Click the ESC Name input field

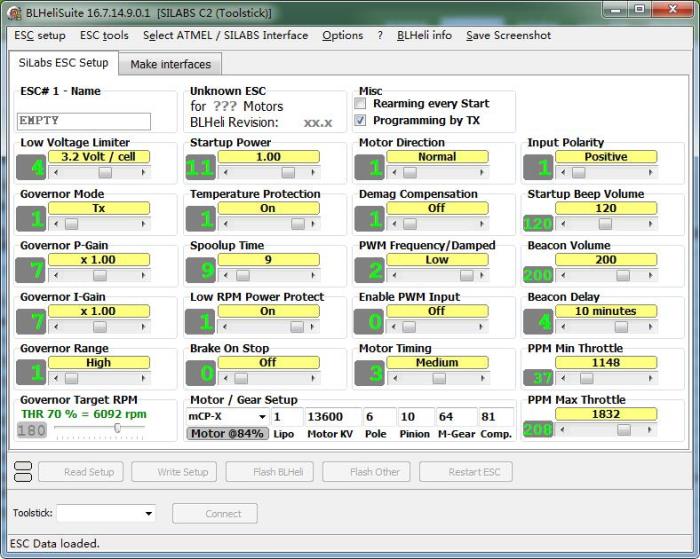coord(84,121)
